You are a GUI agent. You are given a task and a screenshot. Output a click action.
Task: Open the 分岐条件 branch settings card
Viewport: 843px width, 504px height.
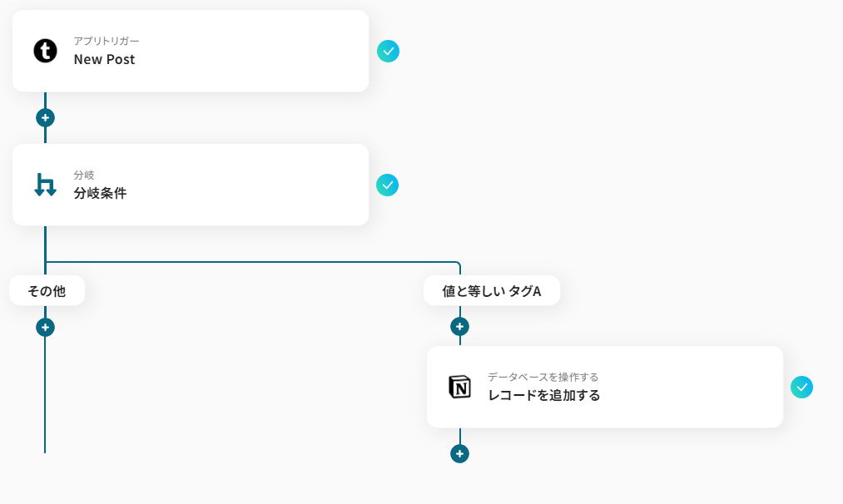click(x=190, y=185)
